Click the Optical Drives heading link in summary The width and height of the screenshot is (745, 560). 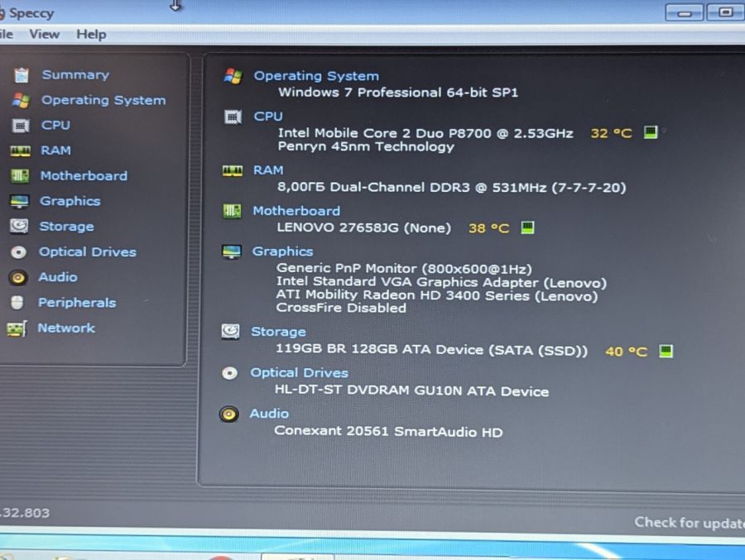pos(300,373)
